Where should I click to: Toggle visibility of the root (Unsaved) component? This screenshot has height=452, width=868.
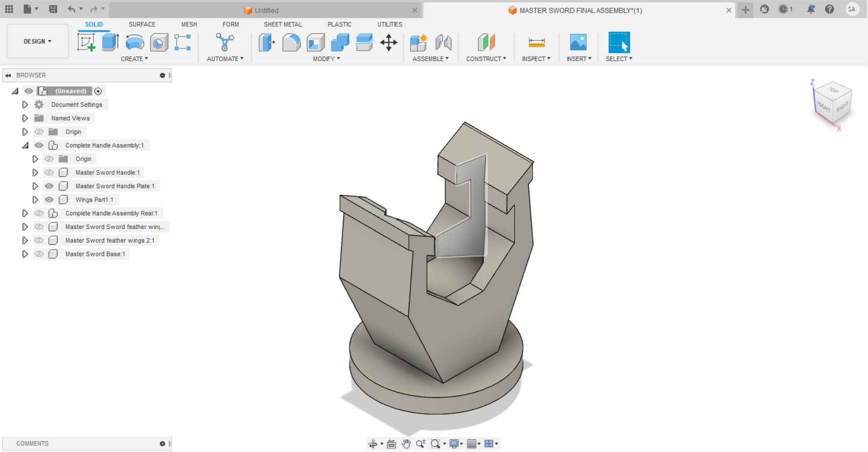29,91
